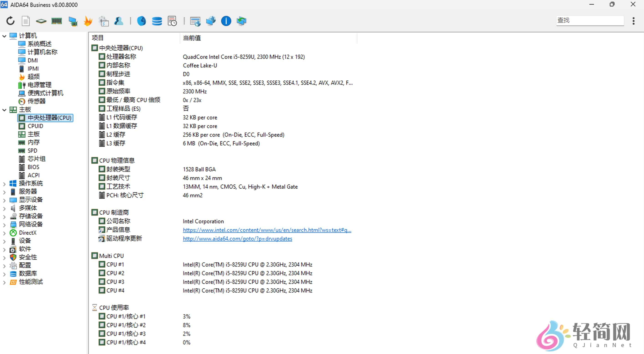Viewport: 644px width, 354px height.
Task: Expand the 性能测试 tree node
Action: tap(4, 282)
